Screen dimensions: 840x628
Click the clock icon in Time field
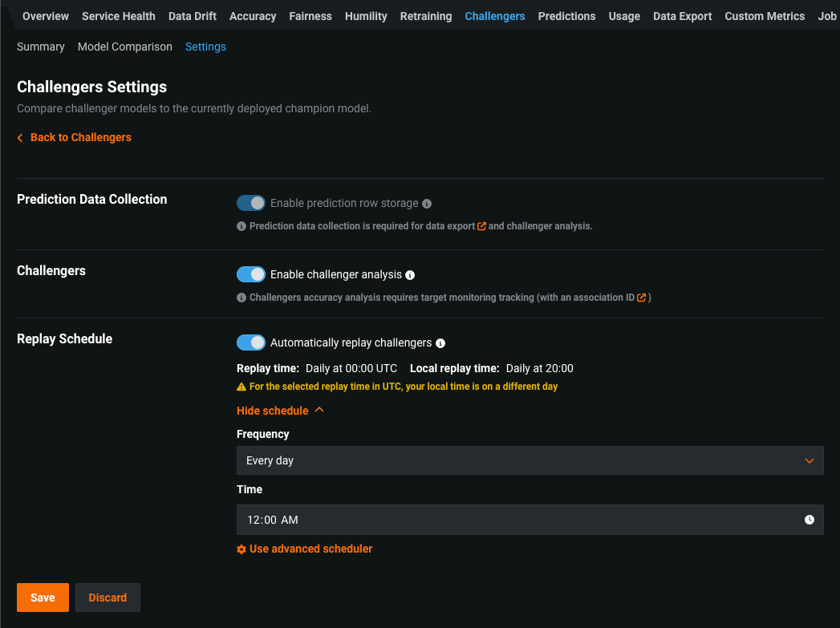pos(810,520)
